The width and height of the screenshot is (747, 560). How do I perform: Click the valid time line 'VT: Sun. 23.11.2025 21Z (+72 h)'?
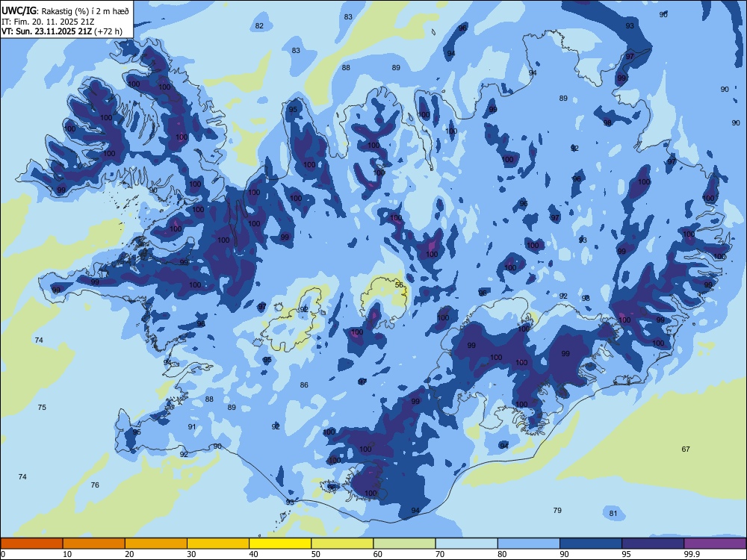(x=62, y=31)
